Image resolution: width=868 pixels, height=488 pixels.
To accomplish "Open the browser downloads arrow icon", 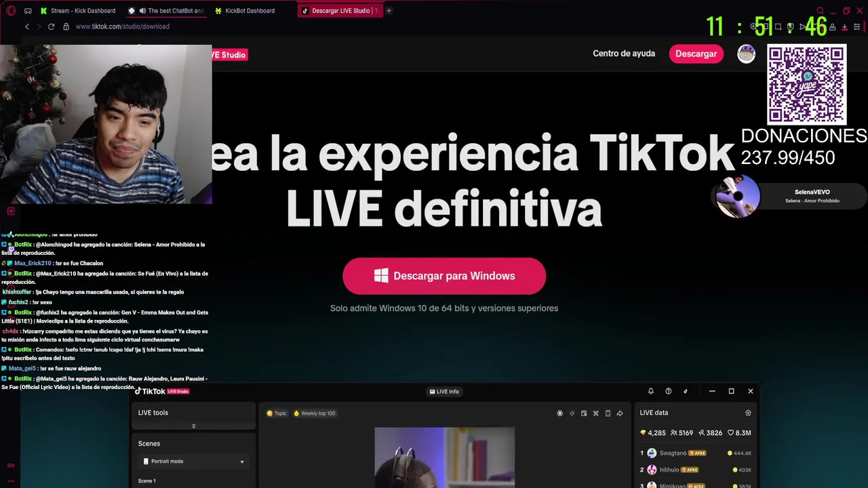I will 844,27.
